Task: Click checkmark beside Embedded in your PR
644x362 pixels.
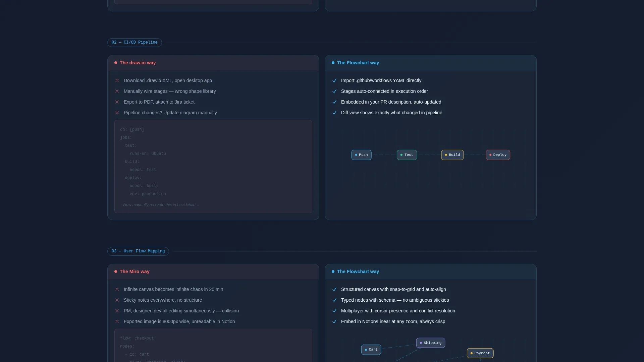Action: pyautogui.click(x=334, y=102)
